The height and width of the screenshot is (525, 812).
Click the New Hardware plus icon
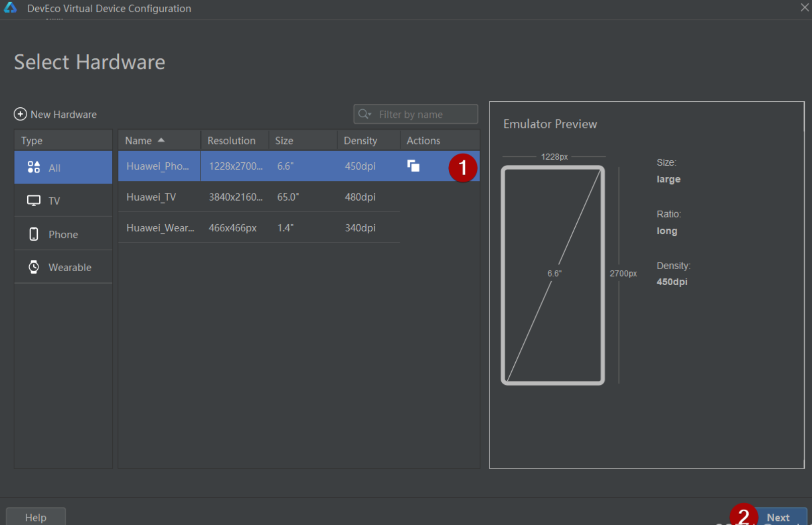20,114
